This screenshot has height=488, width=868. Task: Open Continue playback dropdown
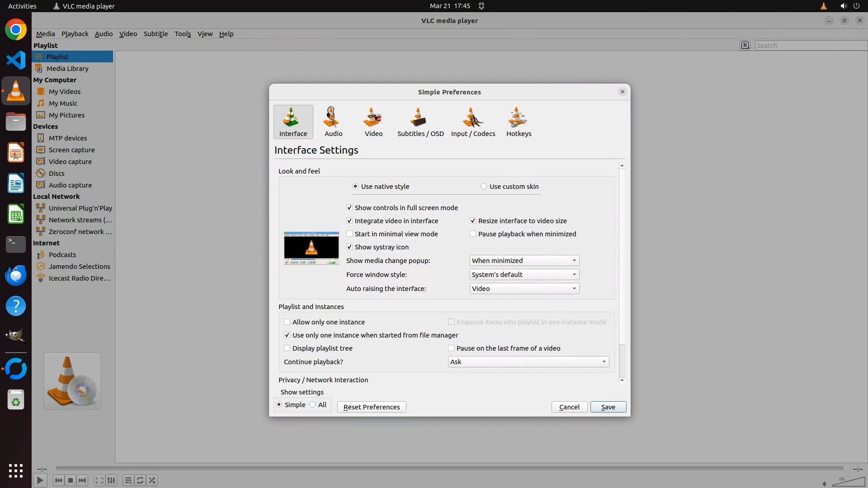528,362
